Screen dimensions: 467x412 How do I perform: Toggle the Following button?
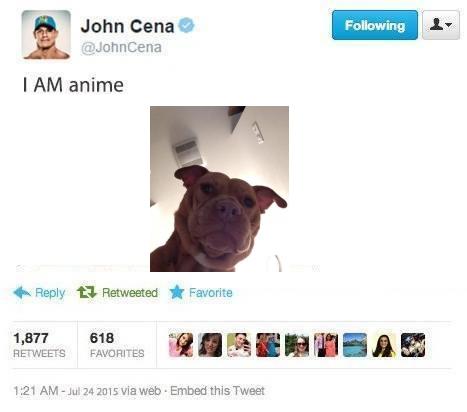coord(375,25)
